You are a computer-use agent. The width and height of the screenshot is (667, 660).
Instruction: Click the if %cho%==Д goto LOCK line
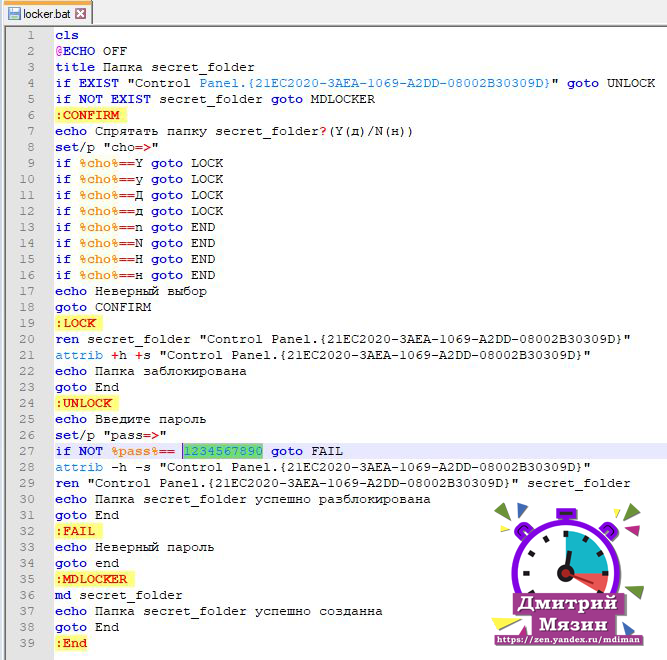(x=139, y=195)
